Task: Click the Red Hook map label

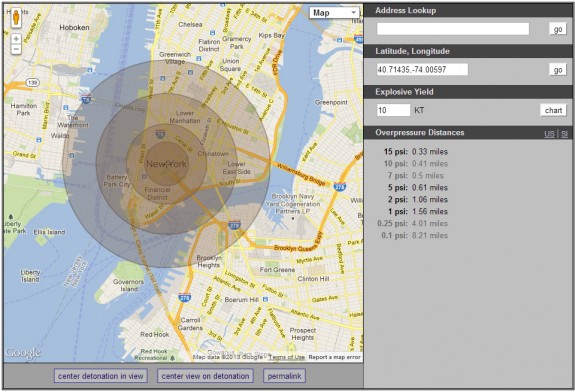Action: click(x=155, y=334)
